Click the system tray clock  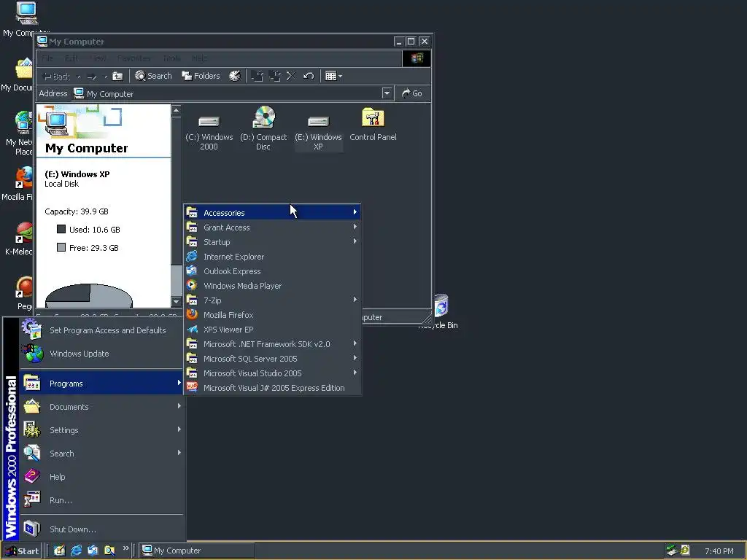click(719, 551)
